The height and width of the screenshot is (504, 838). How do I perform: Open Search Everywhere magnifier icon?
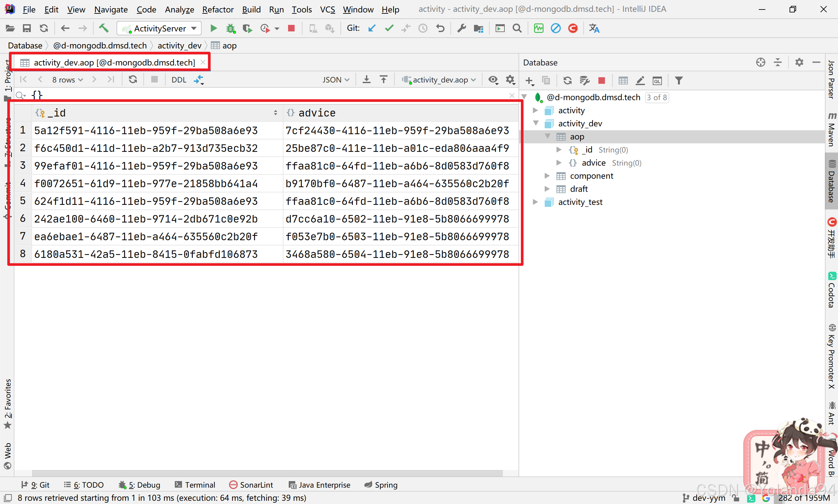pyautogui.click(x=517, y=28)
